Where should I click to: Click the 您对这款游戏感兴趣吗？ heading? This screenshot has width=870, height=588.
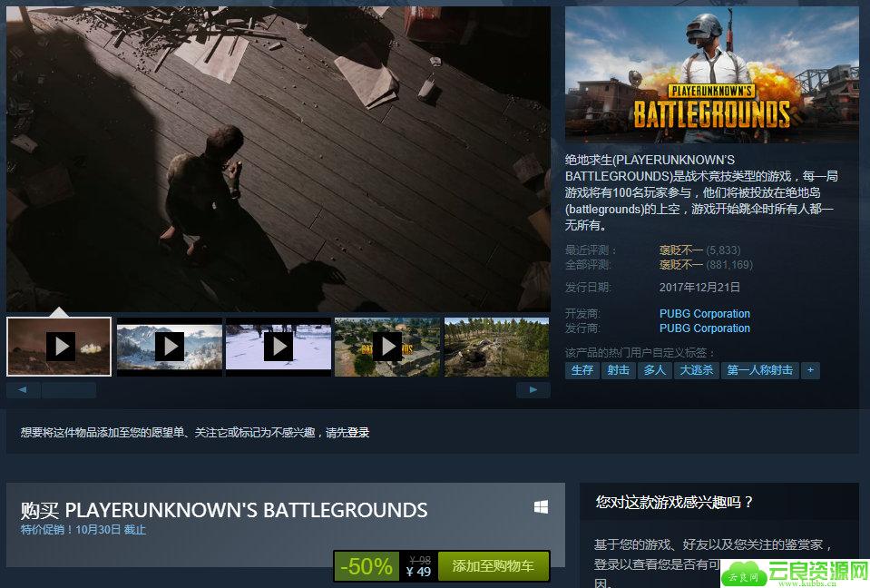pos(674,502)
